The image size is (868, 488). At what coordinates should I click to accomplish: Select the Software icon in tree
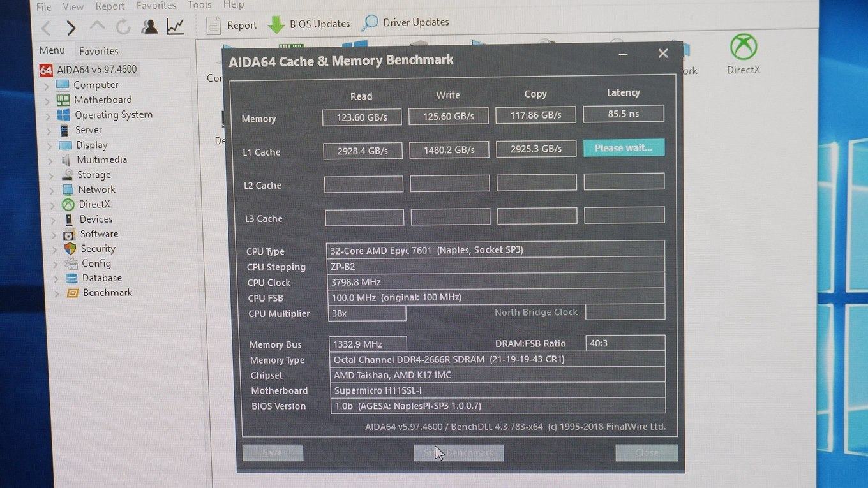[x=69, y=234]
